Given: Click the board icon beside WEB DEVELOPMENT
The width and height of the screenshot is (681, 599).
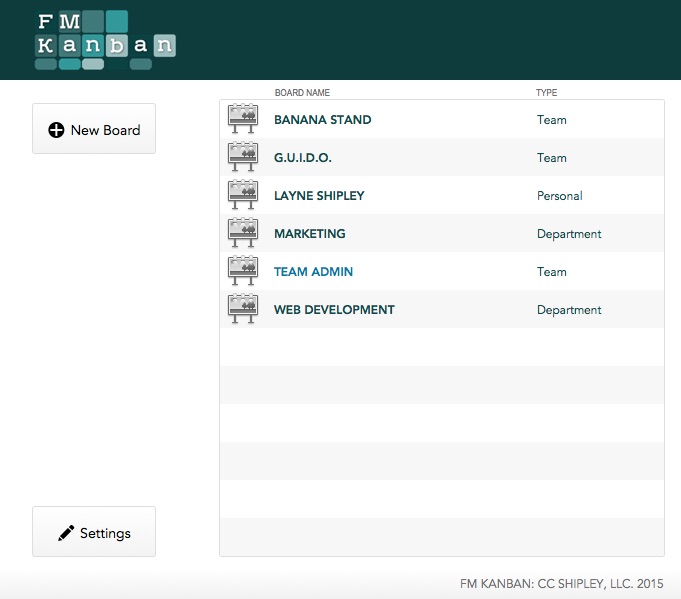Looking at the screenshot, I should click(243, 309).
